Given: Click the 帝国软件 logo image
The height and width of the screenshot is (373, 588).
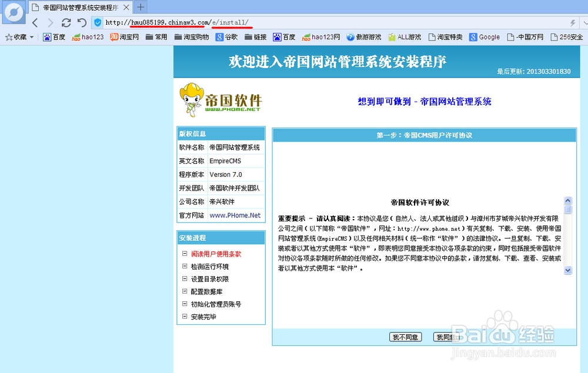Looking at the screenshot, I should [220, 100].
